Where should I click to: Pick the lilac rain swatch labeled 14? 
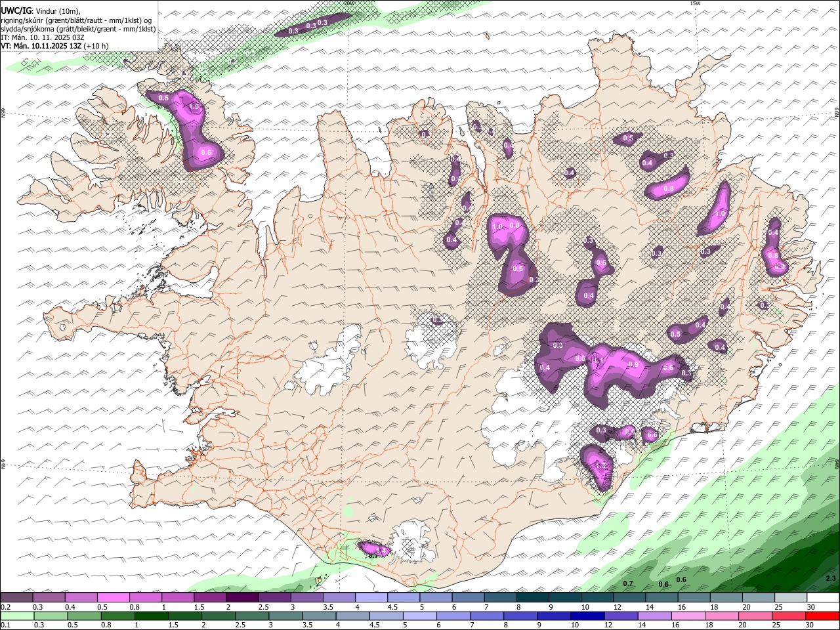click(x=654, y=616)
